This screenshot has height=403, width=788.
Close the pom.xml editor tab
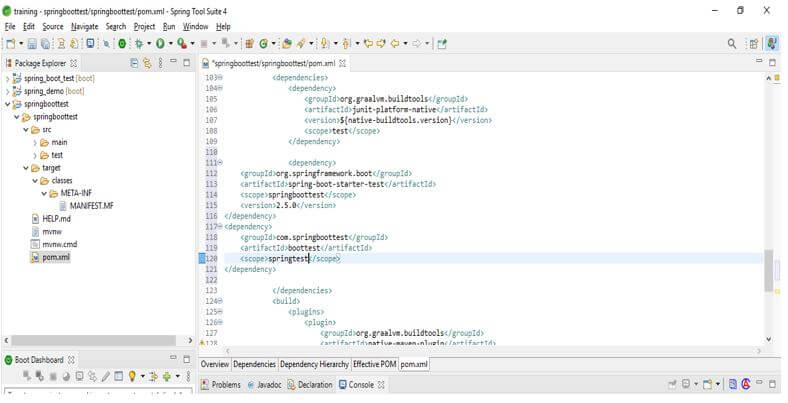342,63
